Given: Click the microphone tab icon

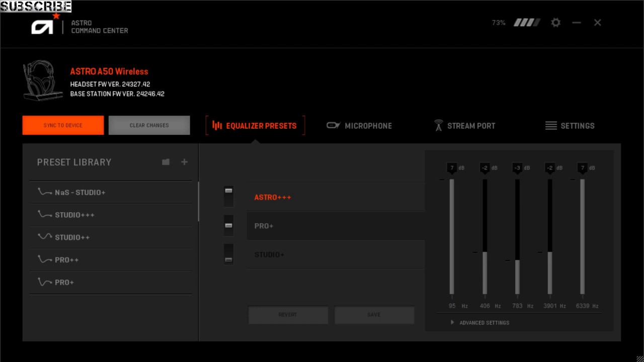Looking at the screenshot, I should [x=333, y=125].
